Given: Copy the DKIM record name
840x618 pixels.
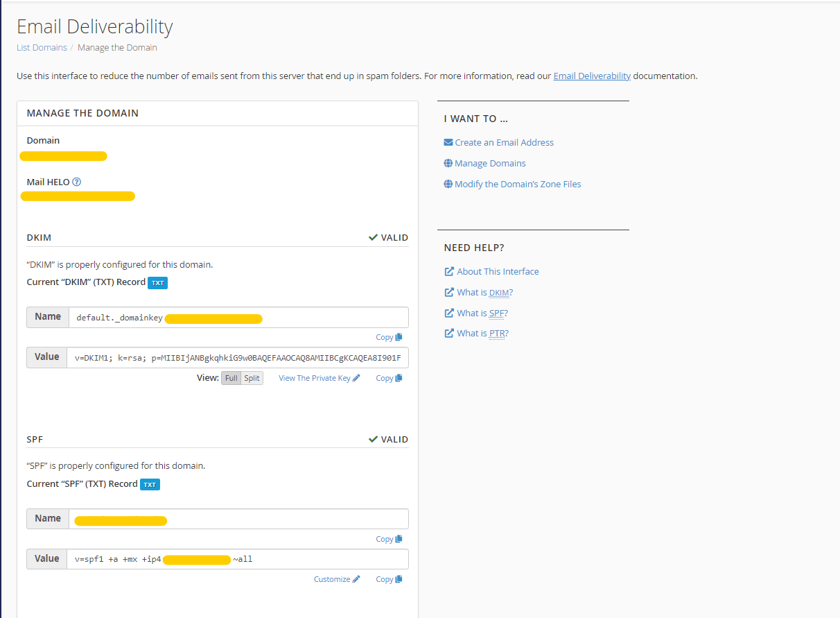Looking at the screenshot, I should [x=388, y=336].
